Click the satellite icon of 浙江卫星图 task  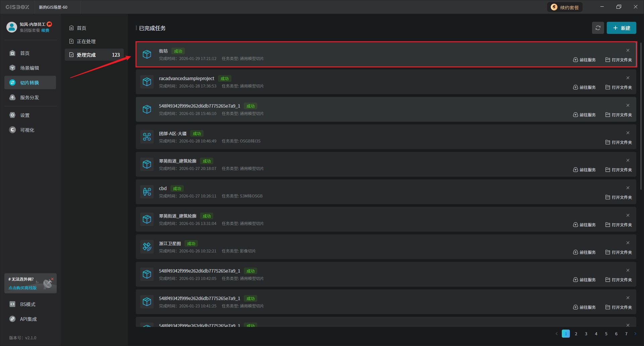[147, 247]
